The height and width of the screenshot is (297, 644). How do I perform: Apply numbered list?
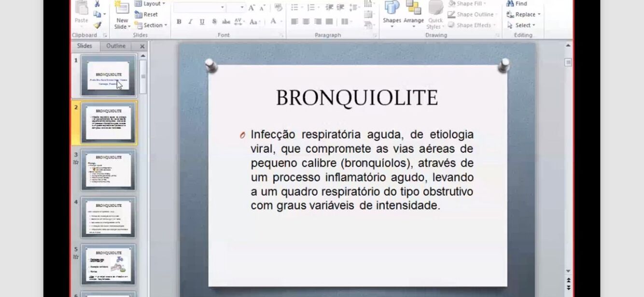[311, 8]
